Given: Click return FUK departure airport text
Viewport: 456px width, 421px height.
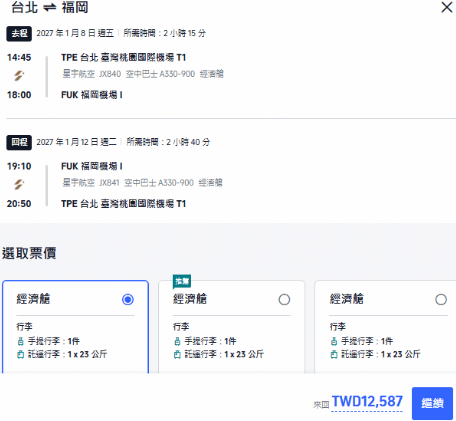Looking at the screenshot, I should (x=92, y=166).
